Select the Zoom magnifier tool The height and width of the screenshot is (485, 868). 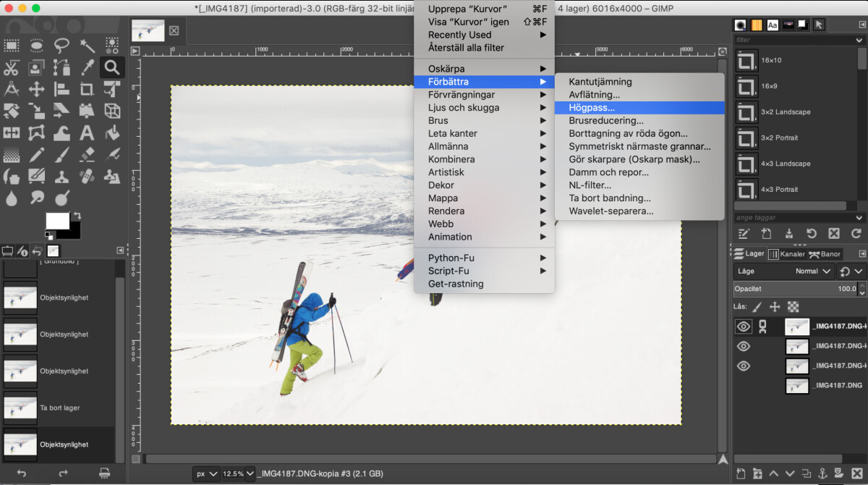(112, 68)
